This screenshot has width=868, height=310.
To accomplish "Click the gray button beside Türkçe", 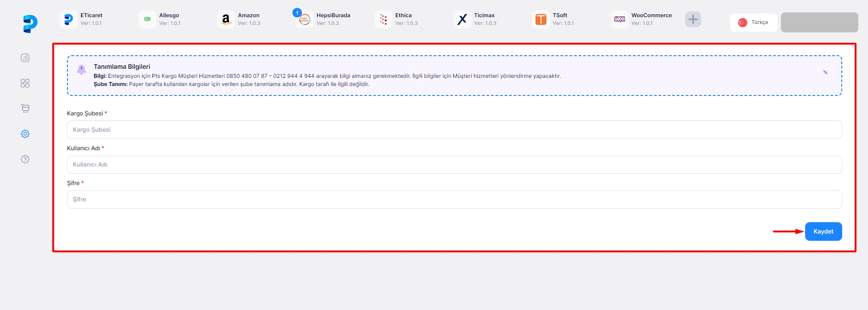I will pos(819,23).
